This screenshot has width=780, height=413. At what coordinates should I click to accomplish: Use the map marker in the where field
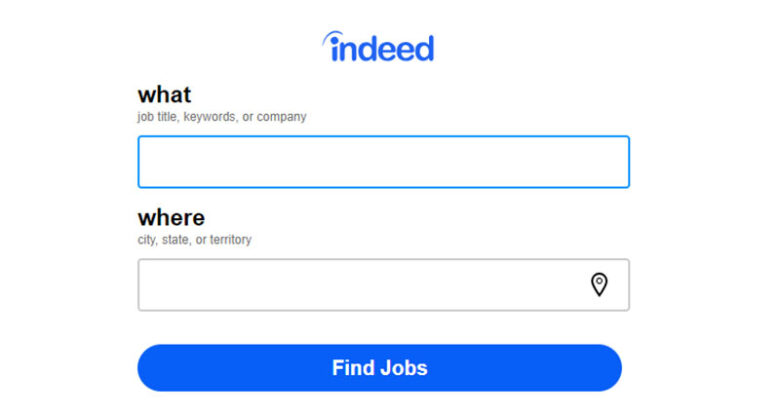click(599, 285)
